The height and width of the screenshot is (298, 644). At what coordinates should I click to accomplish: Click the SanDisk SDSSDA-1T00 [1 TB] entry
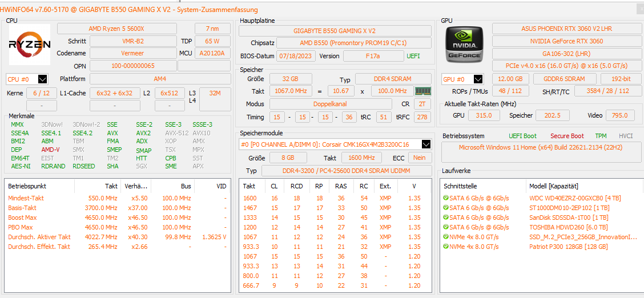click(569, 218)
